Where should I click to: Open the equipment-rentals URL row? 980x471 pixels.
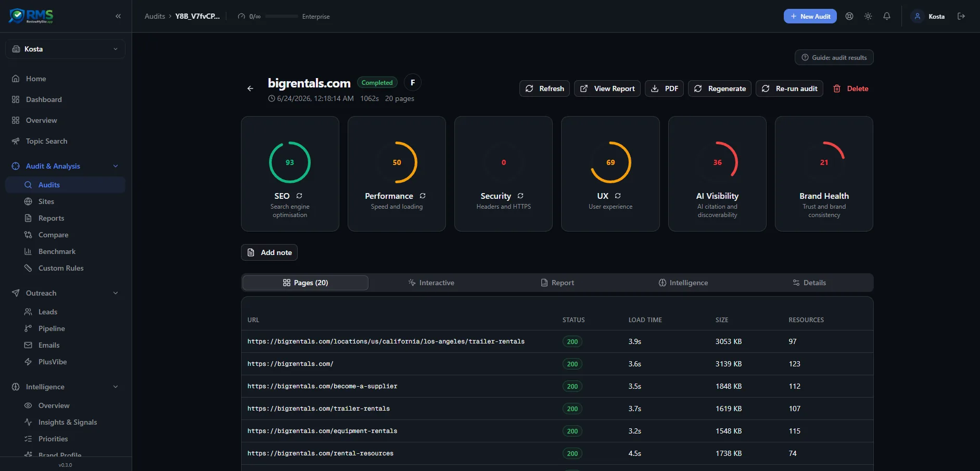pos(557,431)
